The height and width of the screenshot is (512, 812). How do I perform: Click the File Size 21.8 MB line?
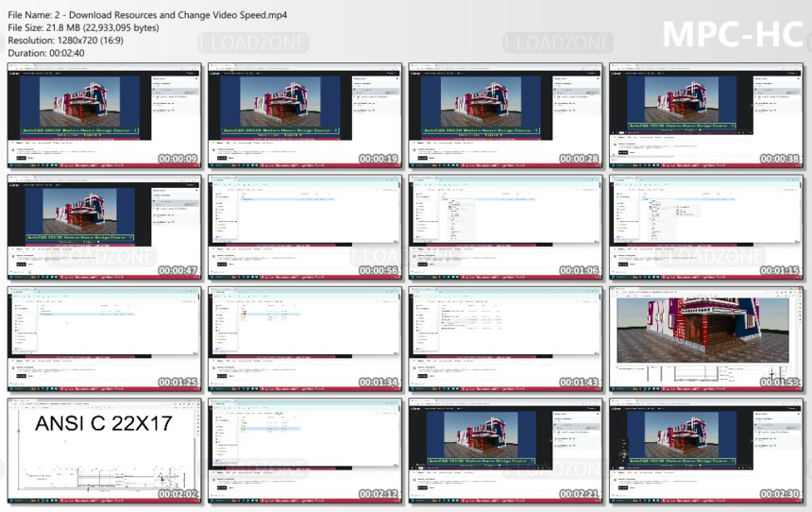83,28
